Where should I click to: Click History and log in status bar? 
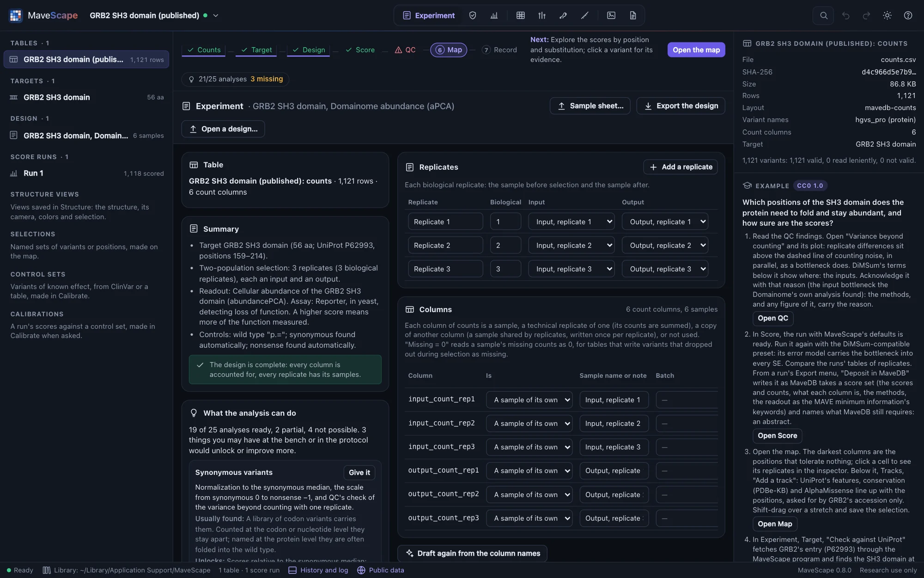pos(318,570)
